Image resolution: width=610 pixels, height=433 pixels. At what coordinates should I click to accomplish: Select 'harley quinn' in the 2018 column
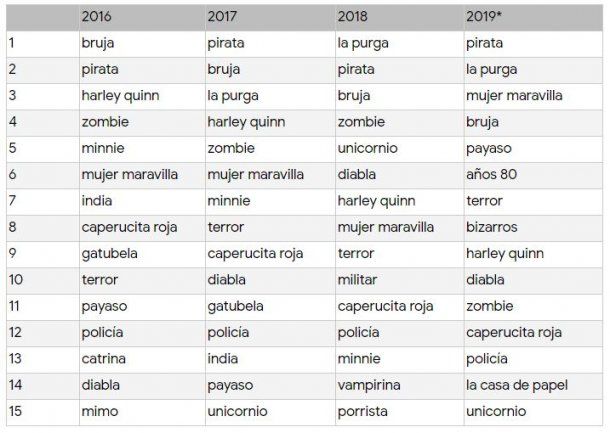tap(376, 201)
